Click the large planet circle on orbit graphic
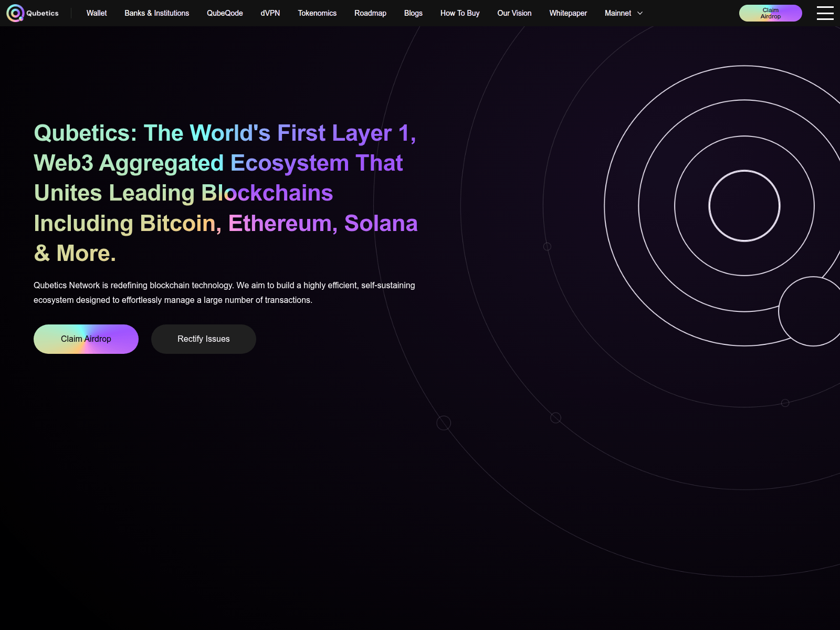Viewport: 840px width, 630px height. (812, 311)
